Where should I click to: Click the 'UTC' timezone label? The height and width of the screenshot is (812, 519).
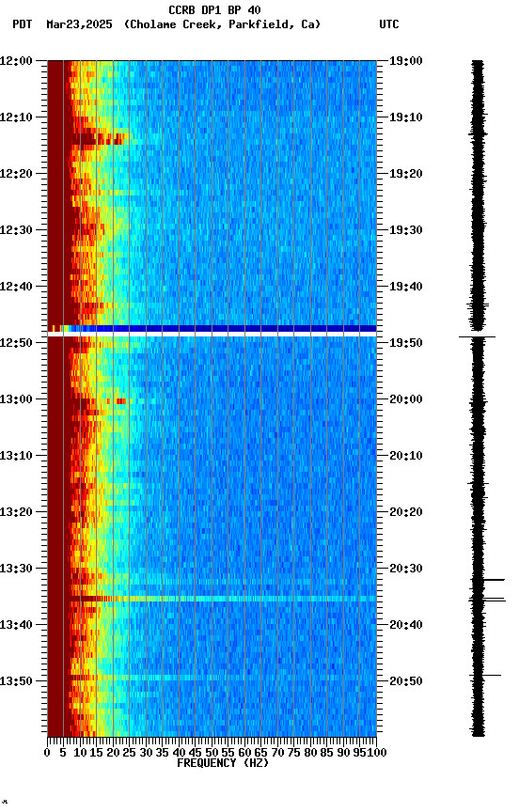[389, 24]
